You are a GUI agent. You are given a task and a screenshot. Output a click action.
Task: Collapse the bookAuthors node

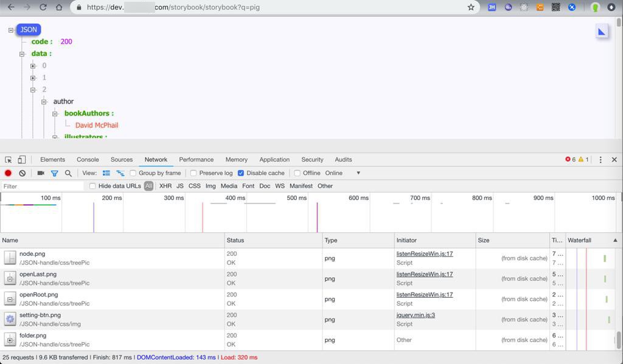tap(55, 114)
